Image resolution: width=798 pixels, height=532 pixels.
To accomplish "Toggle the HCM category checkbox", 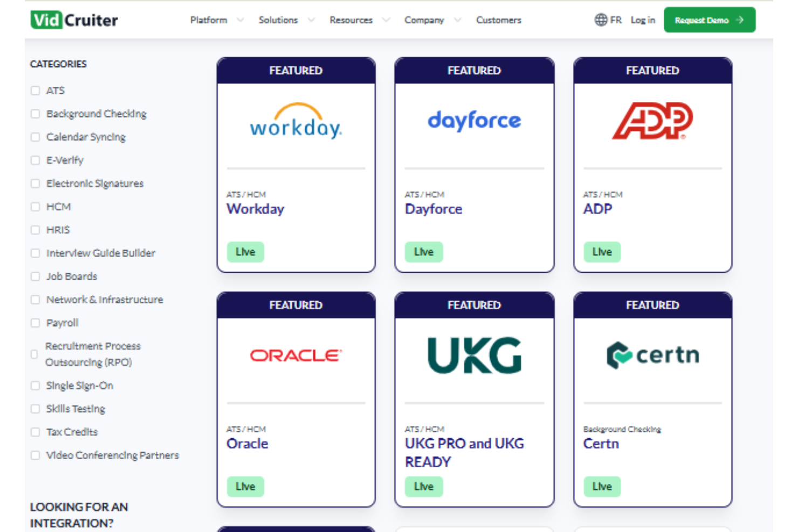I will (x=36, y=206).
